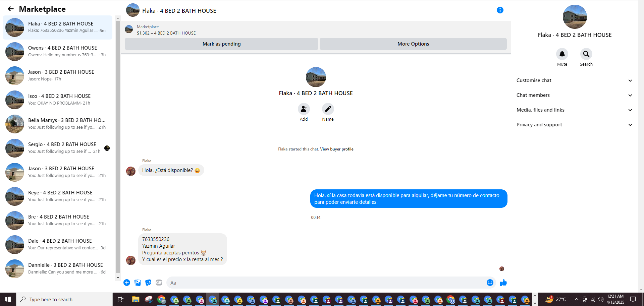
Task: Expand the Customise chat section
Action: [574, 80]
